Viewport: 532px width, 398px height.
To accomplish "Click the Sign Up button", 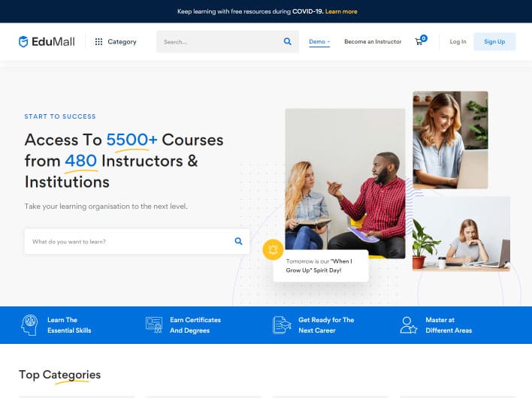I will tap(494, 42).
